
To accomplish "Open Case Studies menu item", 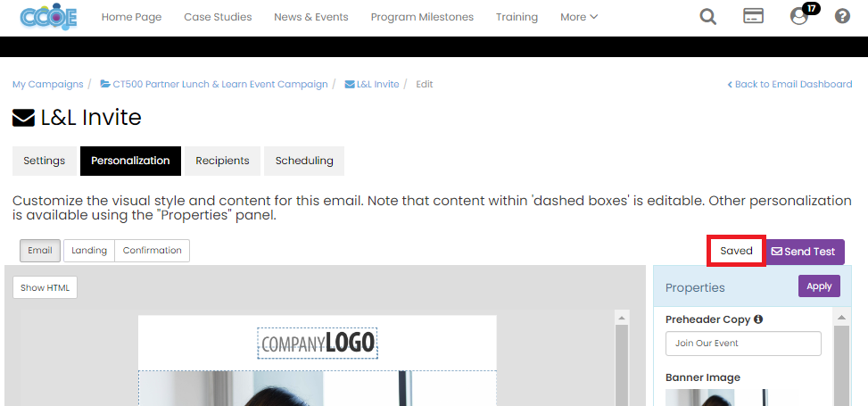I will click(x=218, y=17).
